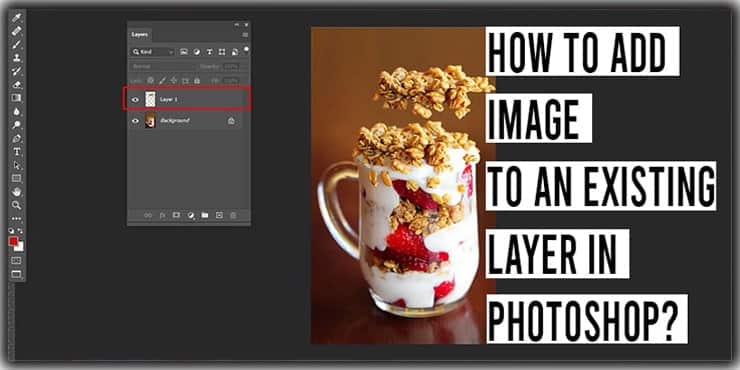Click the Background layer thumbnail
The image size is (740, 370).
(151, 120)
